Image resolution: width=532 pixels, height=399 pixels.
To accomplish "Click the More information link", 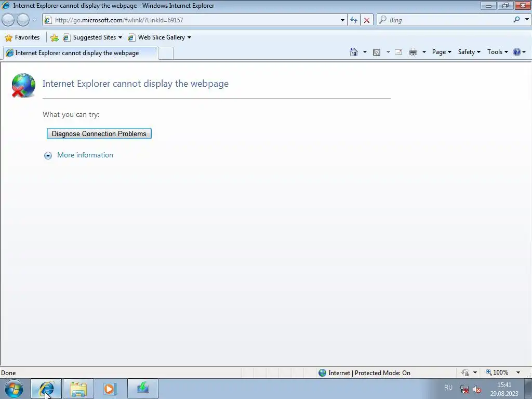I will coord(85,155).
